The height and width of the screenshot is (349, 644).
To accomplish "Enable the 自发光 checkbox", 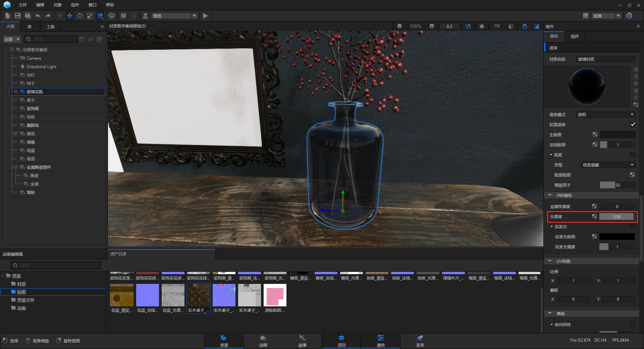I will (632, 227).
